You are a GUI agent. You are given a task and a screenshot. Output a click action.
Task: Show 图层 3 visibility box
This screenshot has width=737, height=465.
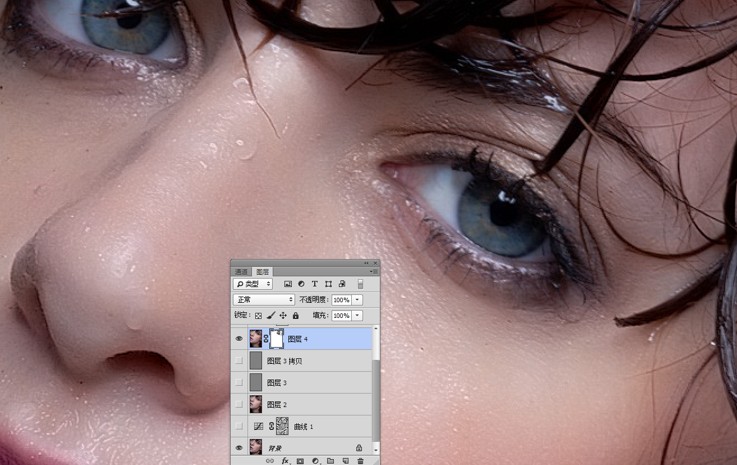239,382
